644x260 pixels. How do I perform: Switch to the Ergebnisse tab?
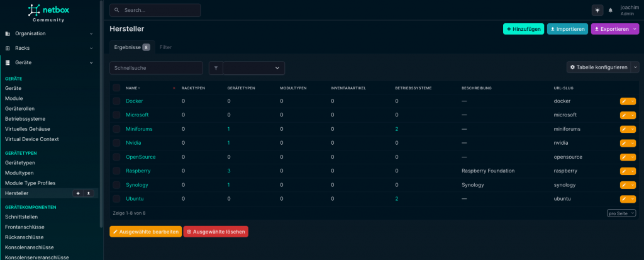(x=132, y=47)
